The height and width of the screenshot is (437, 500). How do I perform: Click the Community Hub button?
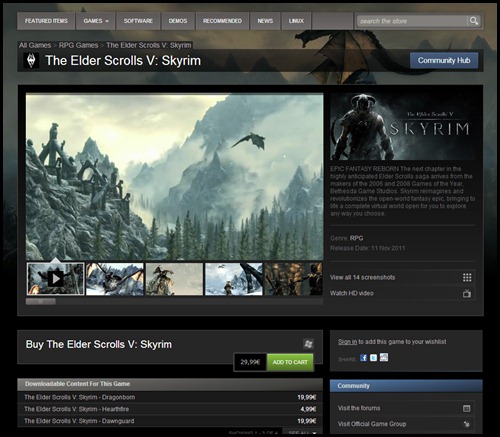[444, 61]
